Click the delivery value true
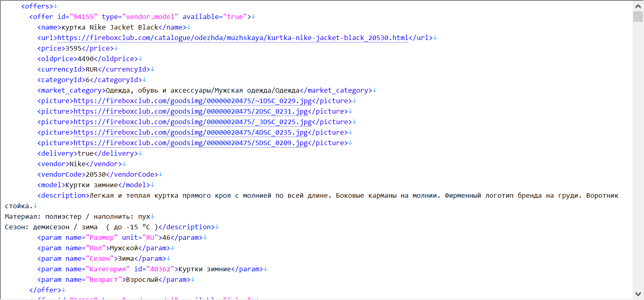Image resolution: width=644 pixels, height=300 pixels. pos(86,153)
